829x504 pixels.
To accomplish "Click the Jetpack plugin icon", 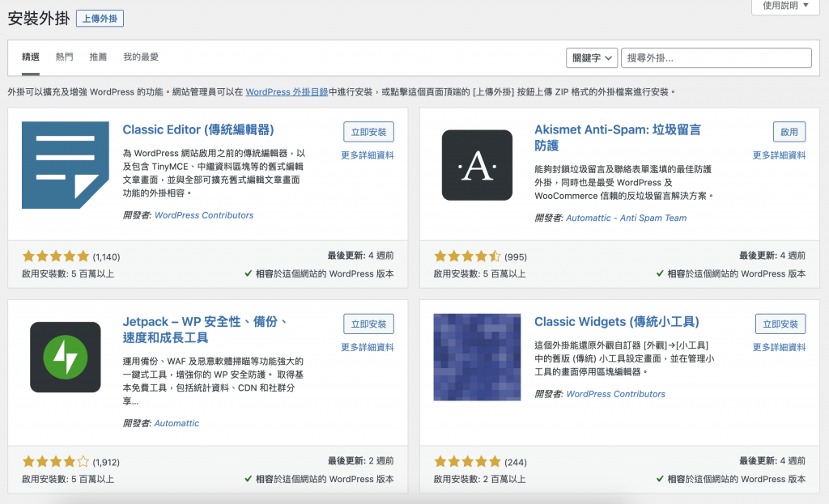I will pyautogui.click(x=65, y=357).
